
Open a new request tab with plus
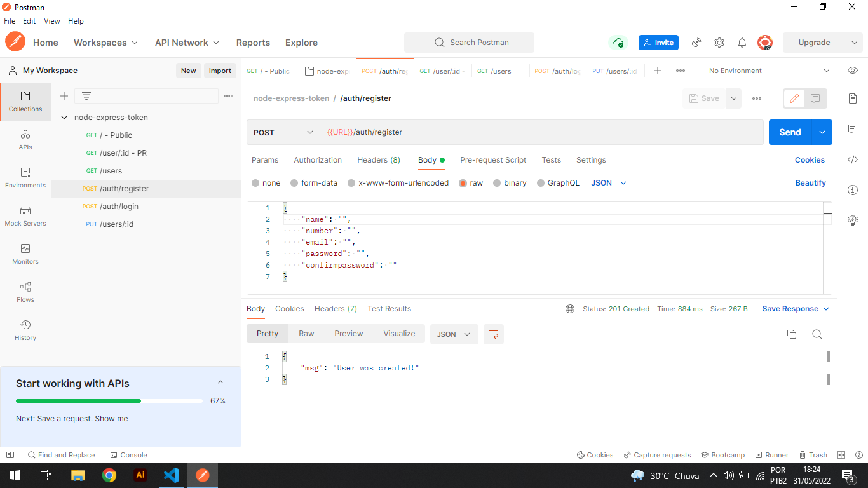pyautogui.click(x=658, y=71)
